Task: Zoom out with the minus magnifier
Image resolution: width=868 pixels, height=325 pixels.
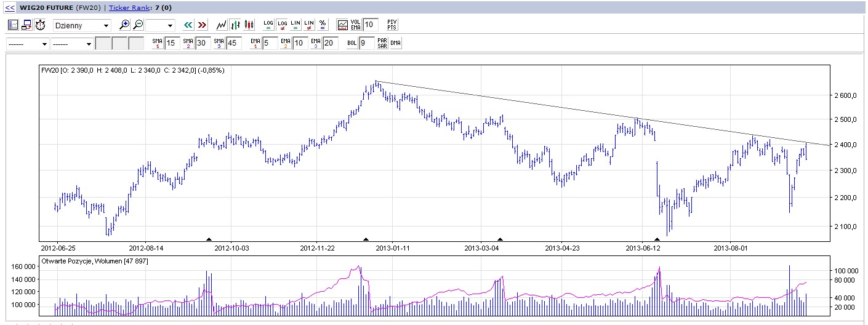Action: (x=138, y=25)
